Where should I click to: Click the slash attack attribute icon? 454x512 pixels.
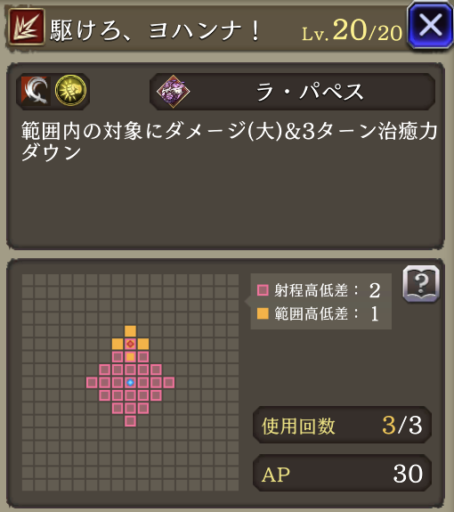pos(36,91)
